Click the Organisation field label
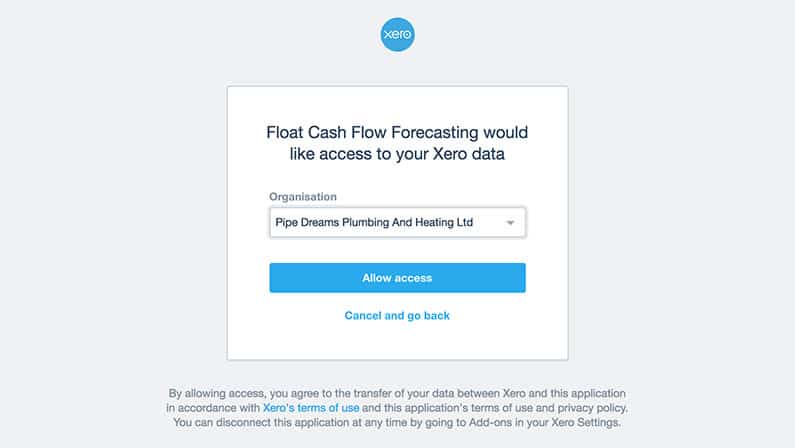795x448 pixels. click(303, 197)
